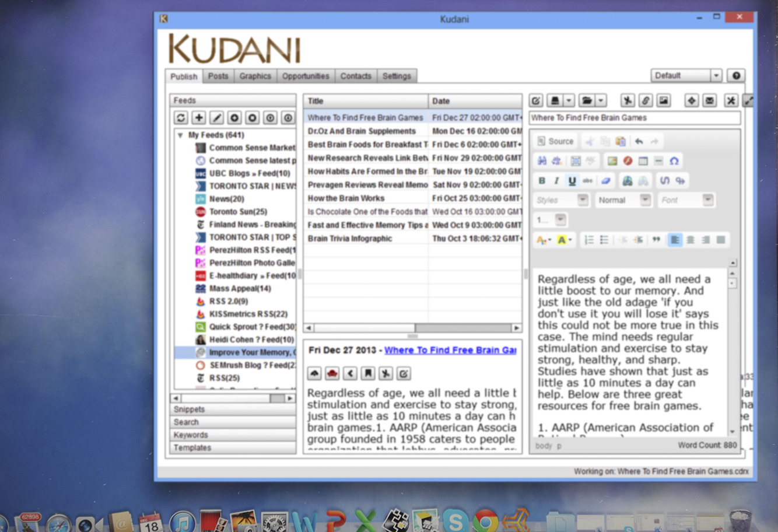Insert special character with omega icon
778x532 pixels.
click(x=674, y=161)
